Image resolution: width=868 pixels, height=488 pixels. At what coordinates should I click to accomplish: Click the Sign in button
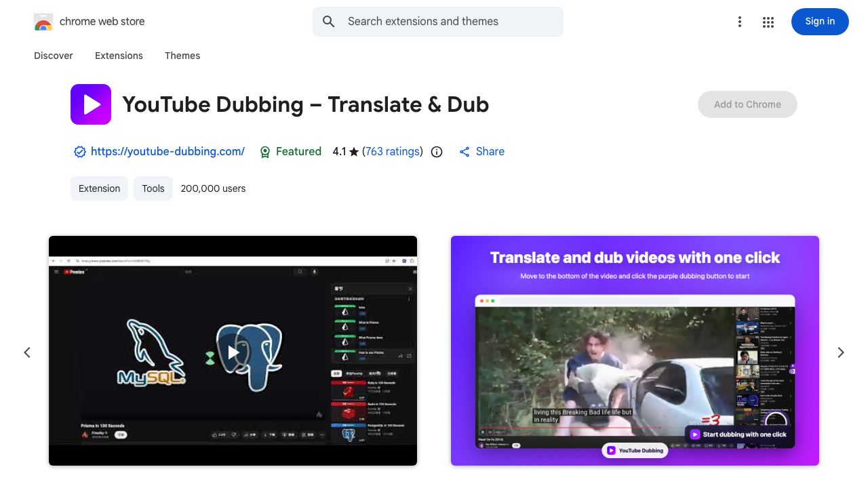coord(820,22)
